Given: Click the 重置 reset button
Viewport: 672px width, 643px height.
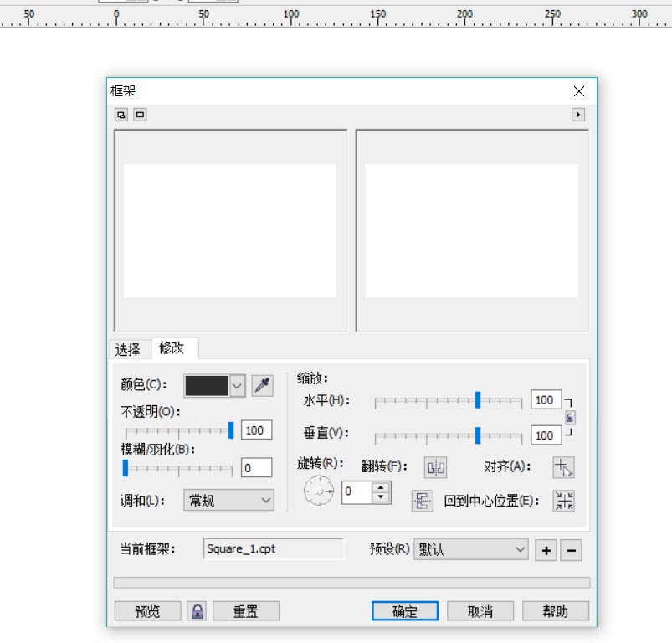Looking at the screenshot, I should pyautogui.click(x=246, y=610).
